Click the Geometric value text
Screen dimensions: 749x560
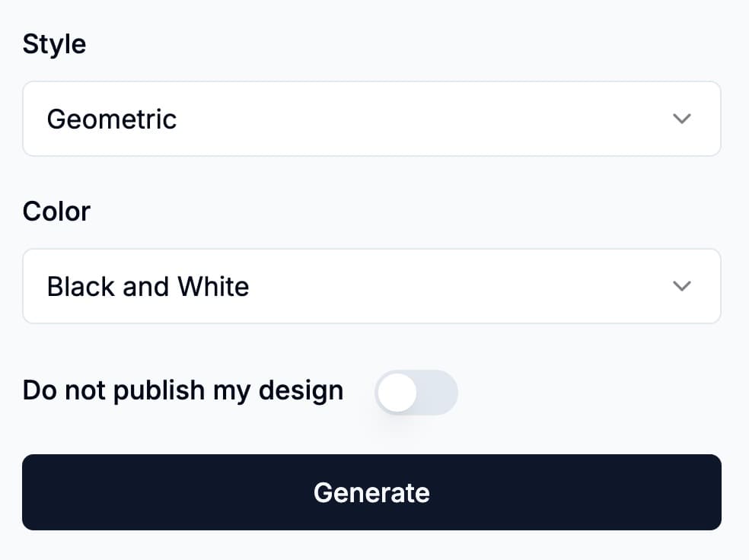click(x=112, y=119)
